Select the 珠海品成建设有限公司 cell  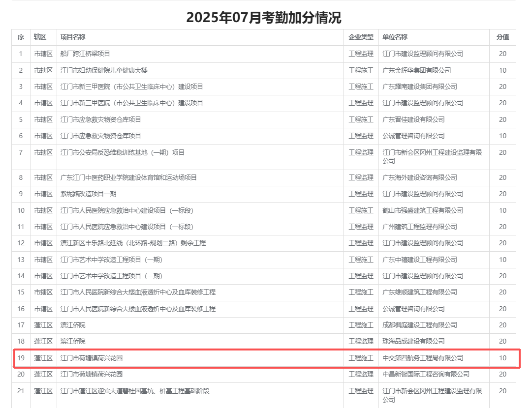pyautogui.click(x=413, y=341)
